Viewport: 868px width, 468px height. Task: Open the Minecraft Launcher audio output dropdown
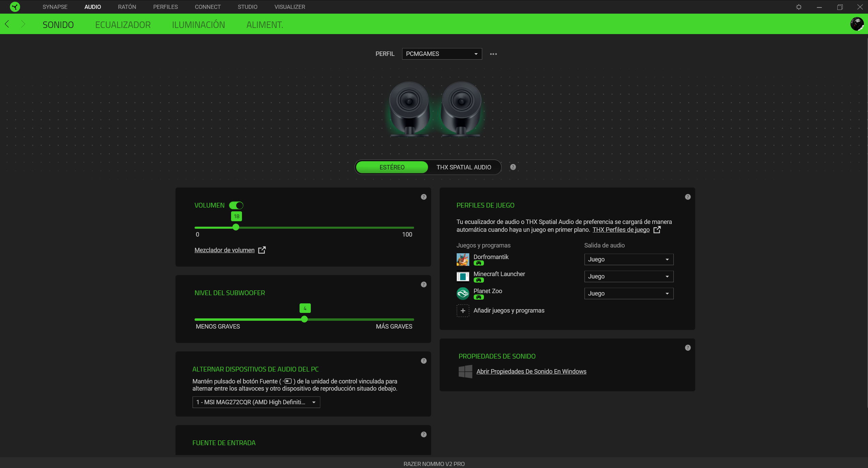(629, 276)
